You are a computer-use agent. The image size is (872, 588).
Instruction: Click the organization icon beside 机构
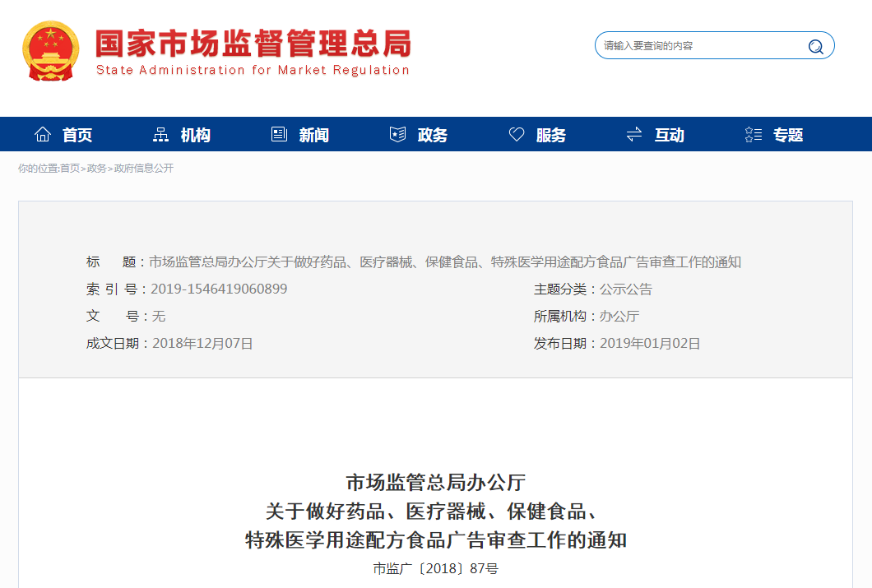[161, 134]
